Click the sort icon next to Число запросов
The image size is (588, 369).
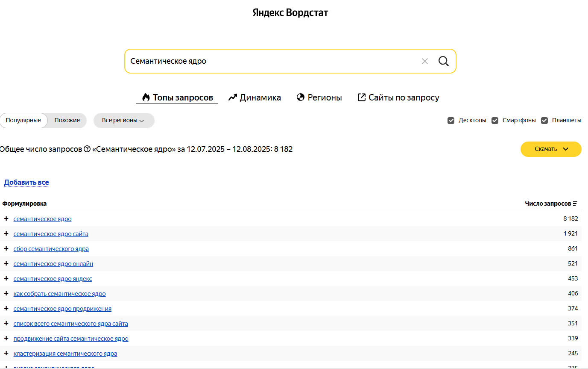[x=575, y=204]
